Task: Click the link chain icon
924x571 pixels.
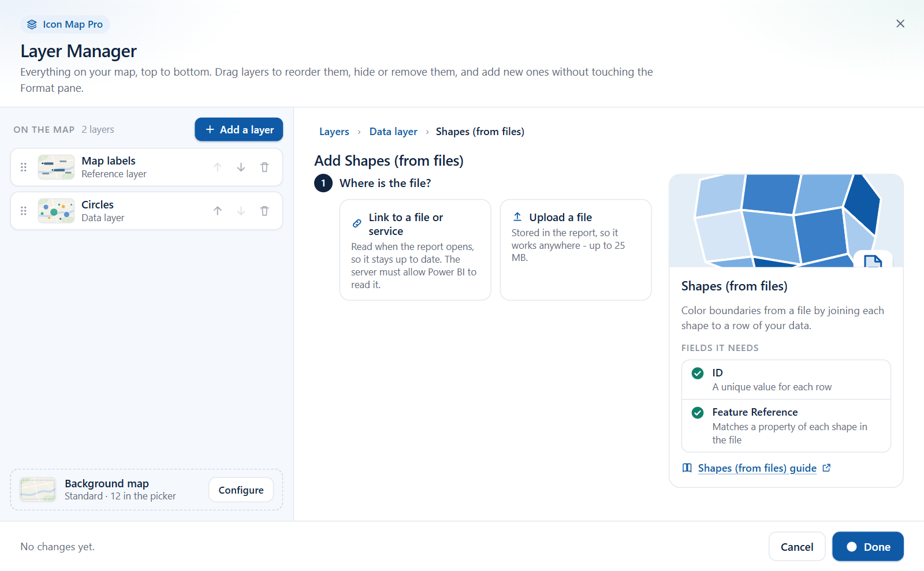Action: click(x=357, y=223)
